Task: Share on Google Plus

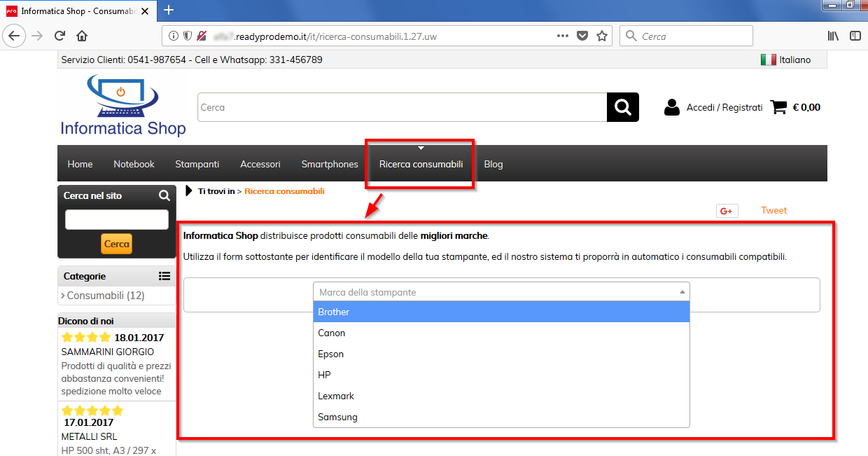Action: pos(727,211)
